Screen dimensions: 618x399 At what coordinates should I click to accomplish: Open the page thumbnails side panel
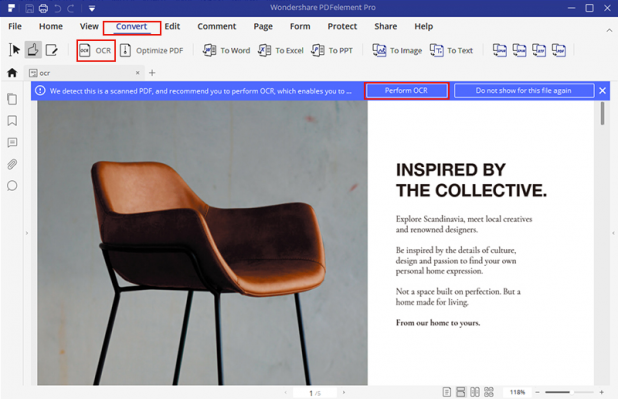pos(12,99)
